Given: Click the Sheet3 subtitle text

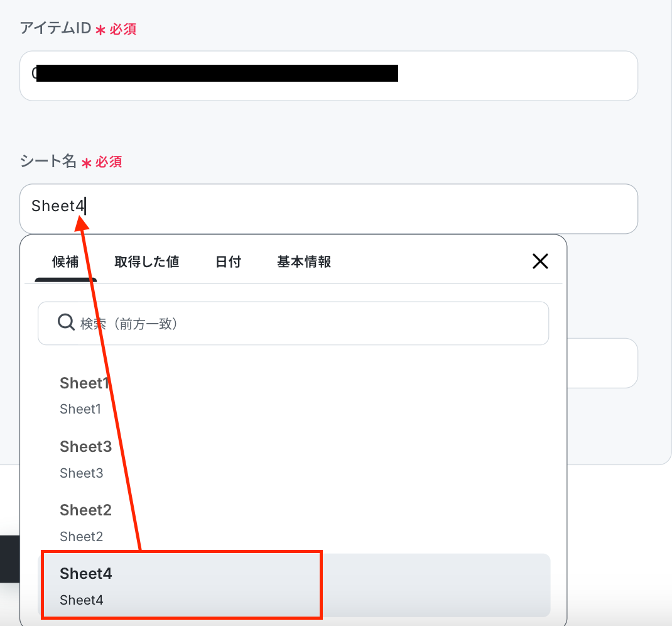Looking at the screenshot, I should click(x=82, y=473).
